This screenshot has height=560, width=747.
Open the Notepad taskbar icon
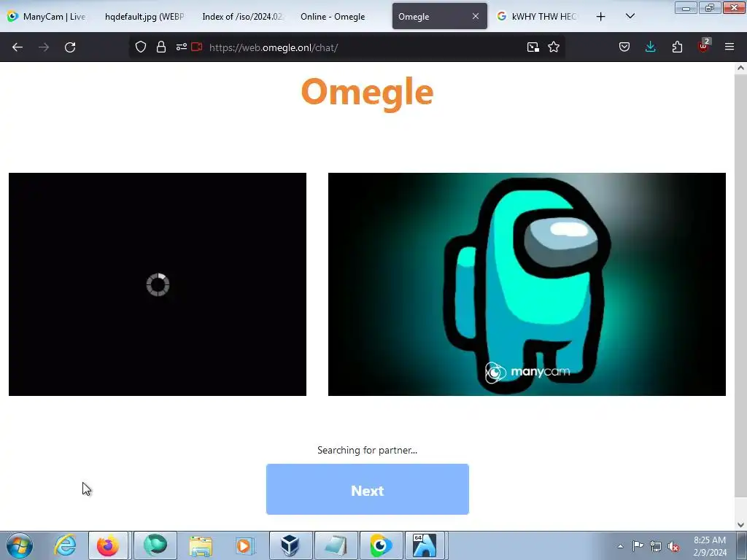pos(336,545)
